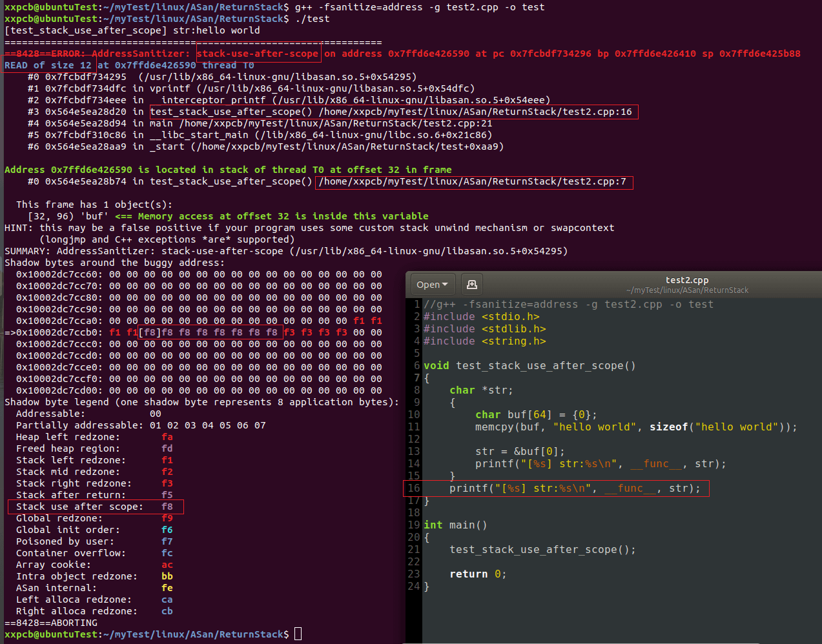The height and width of the screenshot is (644, 822).
Task: Click 'str = &buf[0];' in editor
Action: (520, 451)
